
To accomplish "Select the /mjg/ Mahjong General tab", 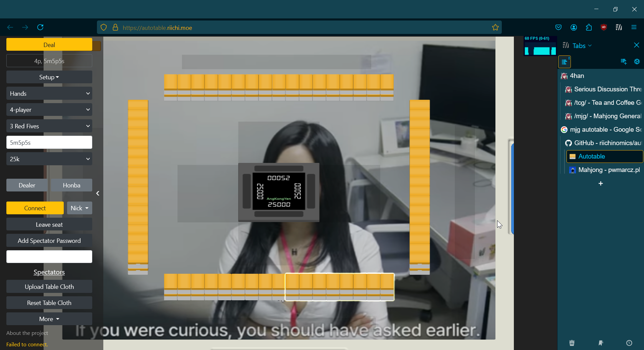I will 607,116.
